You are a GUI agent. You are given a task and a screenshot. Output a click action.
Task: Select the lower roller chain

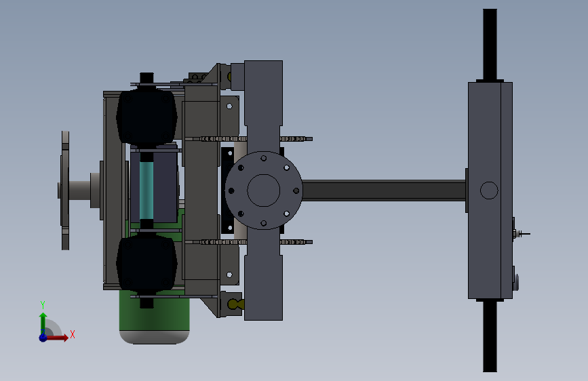[249, 242]
